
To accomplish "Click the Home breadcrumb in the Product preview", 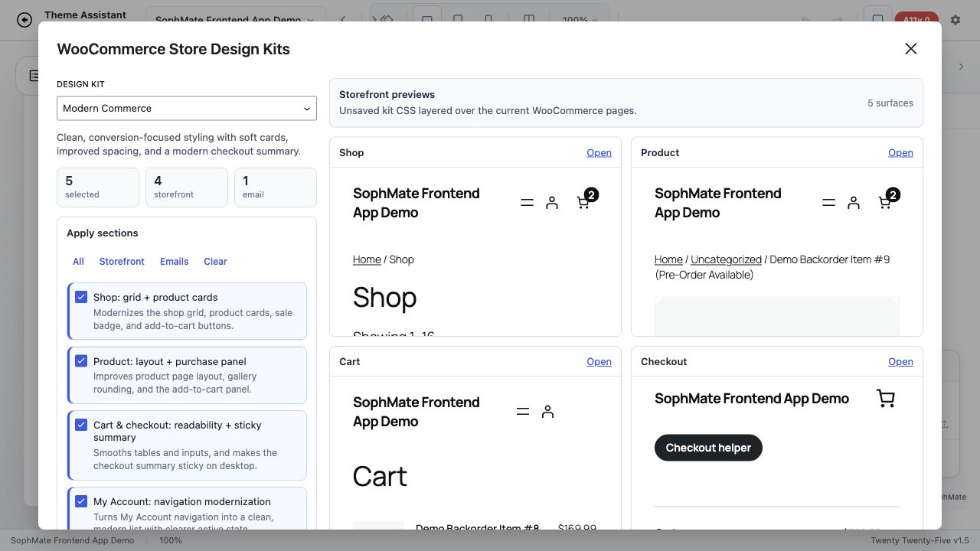I will click(668, 259).
